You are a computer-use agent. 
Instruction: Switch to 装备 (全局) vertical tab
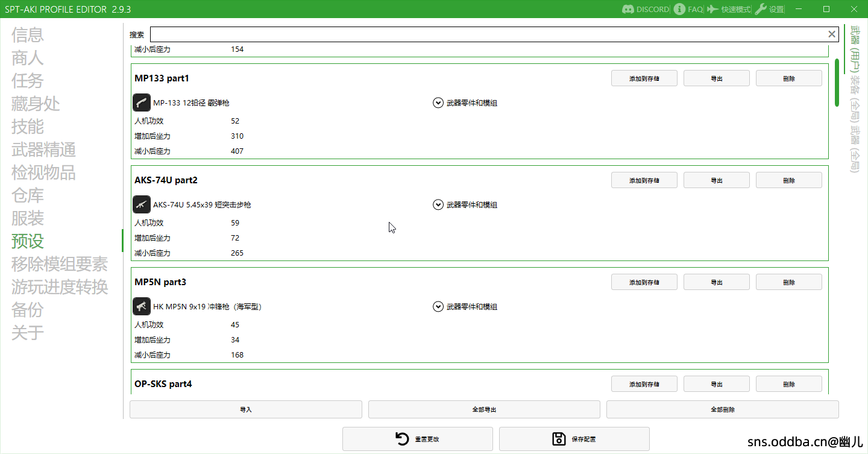tap(854, 99)
